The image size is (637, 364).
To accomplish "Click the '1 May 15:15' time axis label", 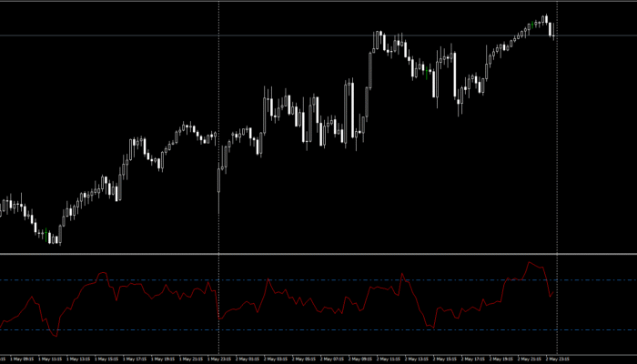I will (x=106, y=359).
